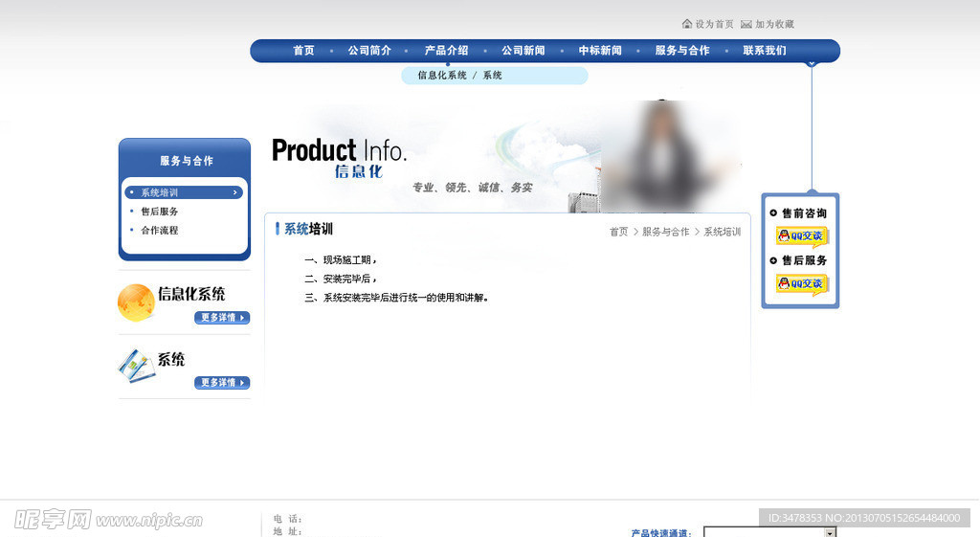Open the 首页 navigation menu item
This screenshot has width=980, height=537.
303,51
